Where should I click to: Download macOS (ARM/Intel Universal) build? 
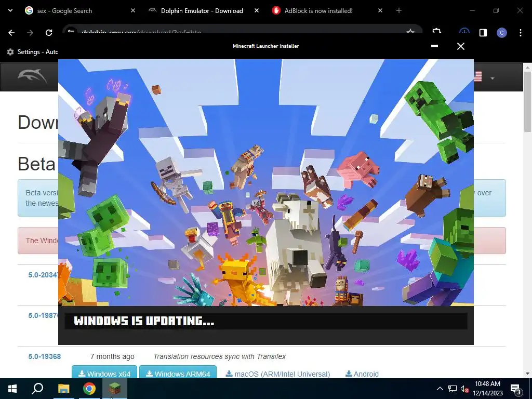278,374
